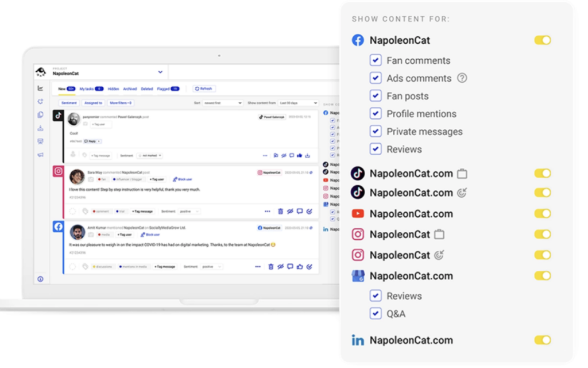Open the Deleted tab
The image size is (588, 368).
pyautogui.click(x=146, y=89)
